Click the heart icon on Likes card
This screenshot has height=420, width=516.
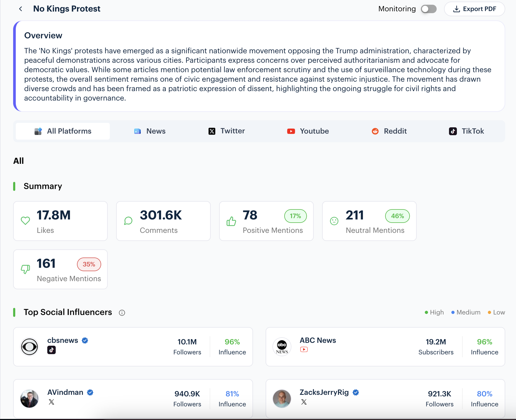click(x=25, y=221)
